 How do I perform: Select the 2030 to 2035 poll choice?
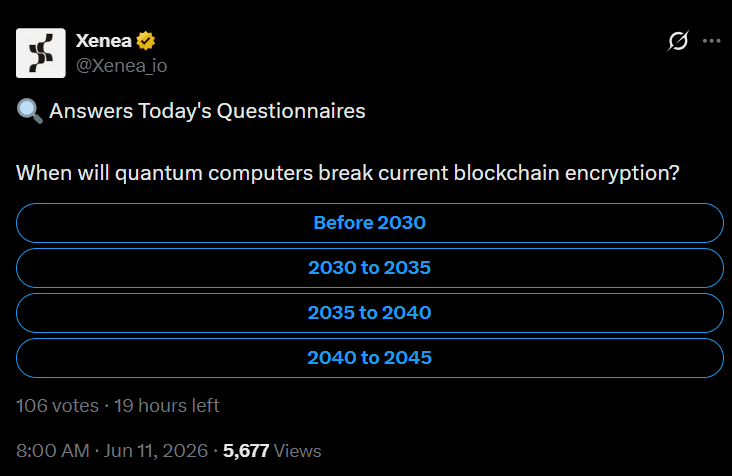[370, 268]
